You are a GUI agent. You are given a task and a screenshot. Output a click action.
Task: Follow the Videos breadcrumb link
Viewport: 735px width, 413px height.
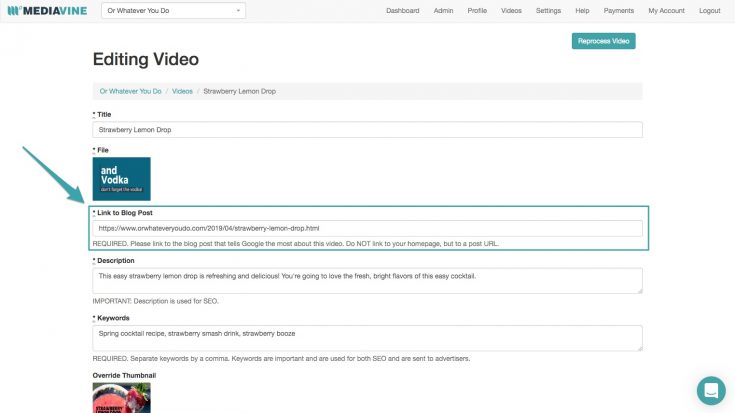point(182,91)
